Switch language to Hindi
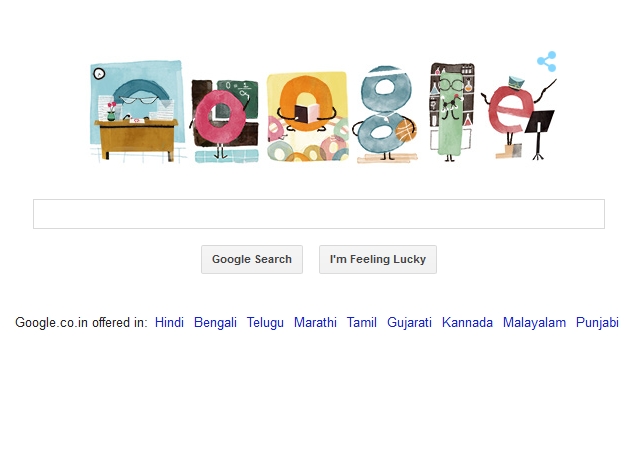636x457 pixels. coord(169,323)
